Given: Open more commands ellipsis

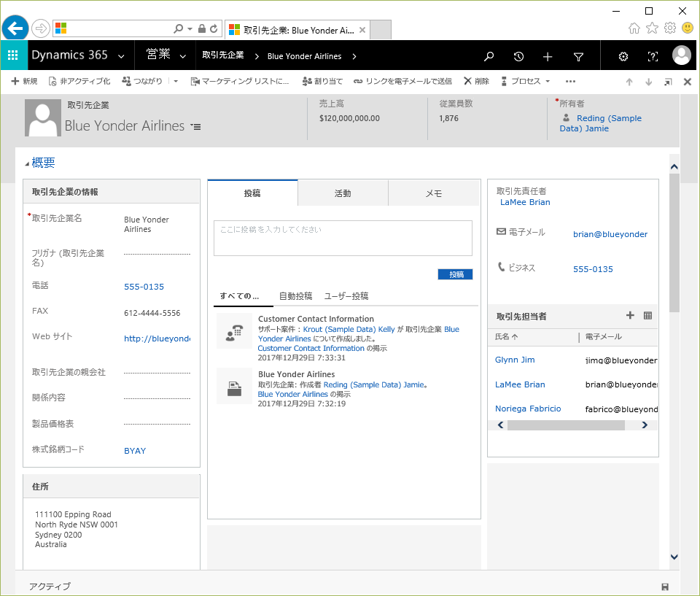Looking at the screenshot, I should 570,81.
